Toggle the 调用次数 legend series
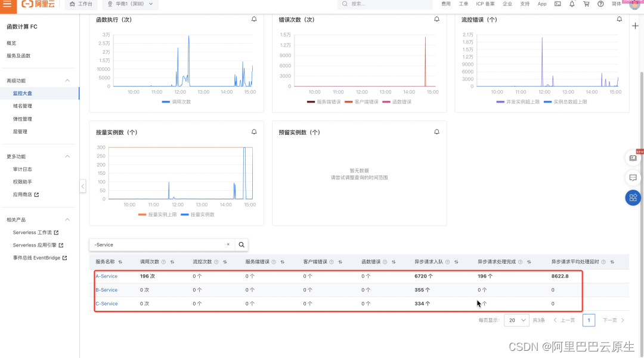The image size is (644, 358). (x=177, y=102)
